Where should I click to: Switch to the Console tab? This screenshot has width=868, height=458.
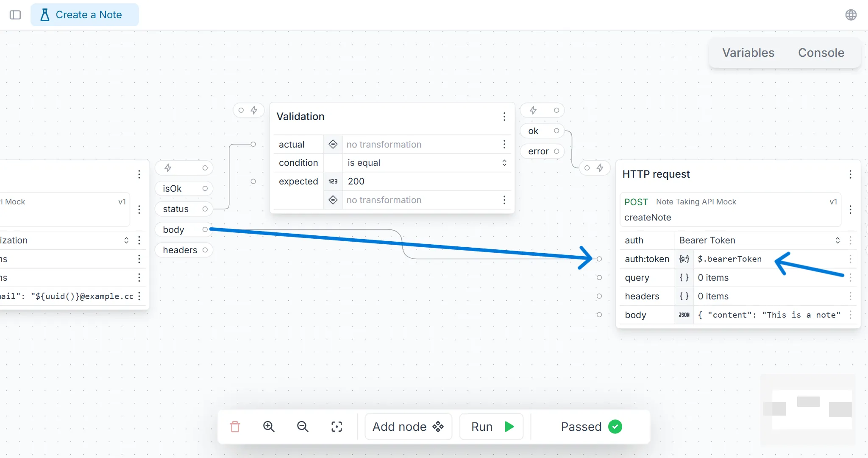point(821,53)
